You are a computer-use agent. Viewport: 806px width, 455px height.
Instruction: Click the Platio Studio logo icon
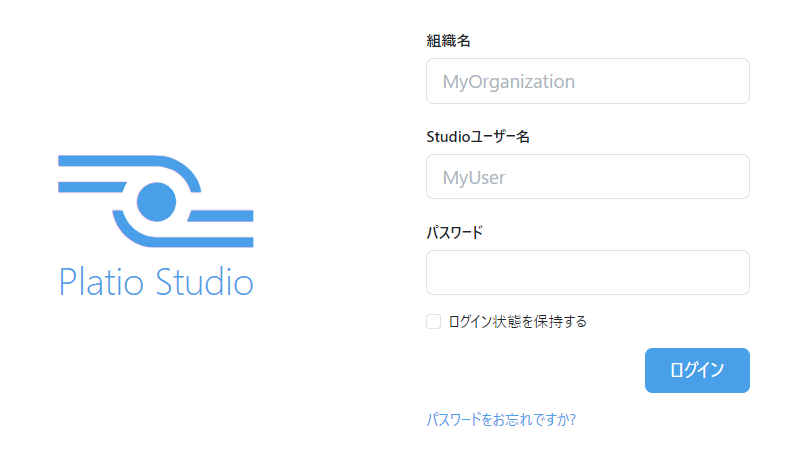click(156, 201)
